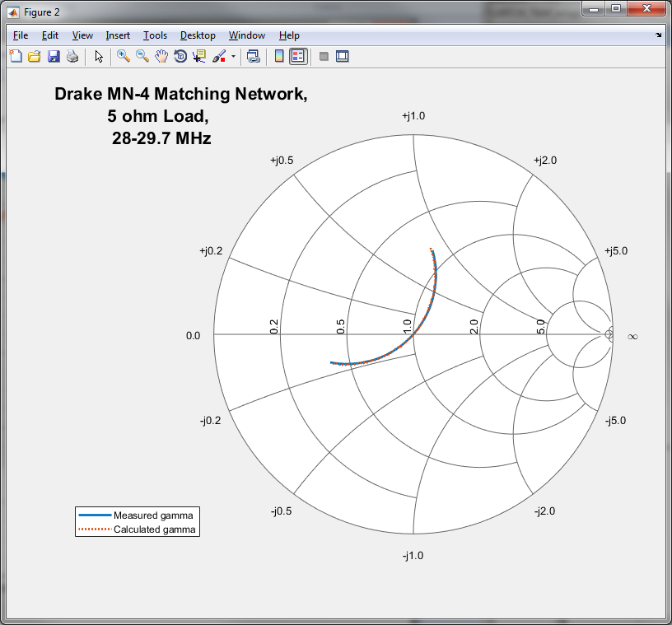Click the Hide Plot Tools icon

click(324, 56)
